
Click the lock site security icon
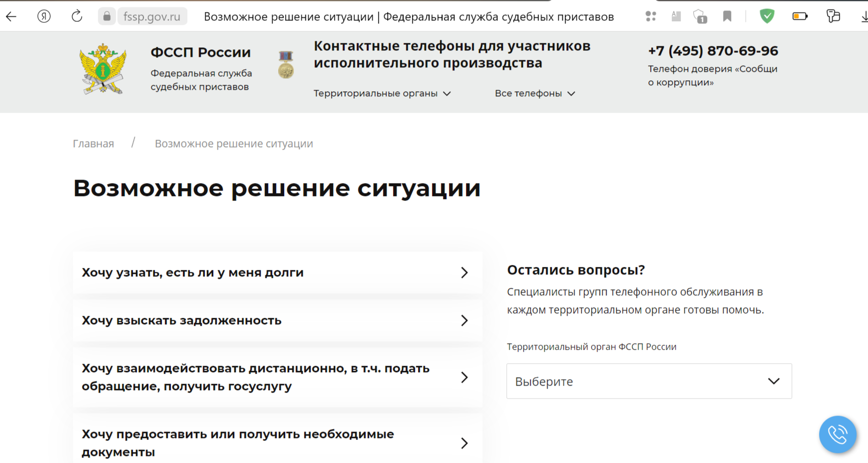107,16
